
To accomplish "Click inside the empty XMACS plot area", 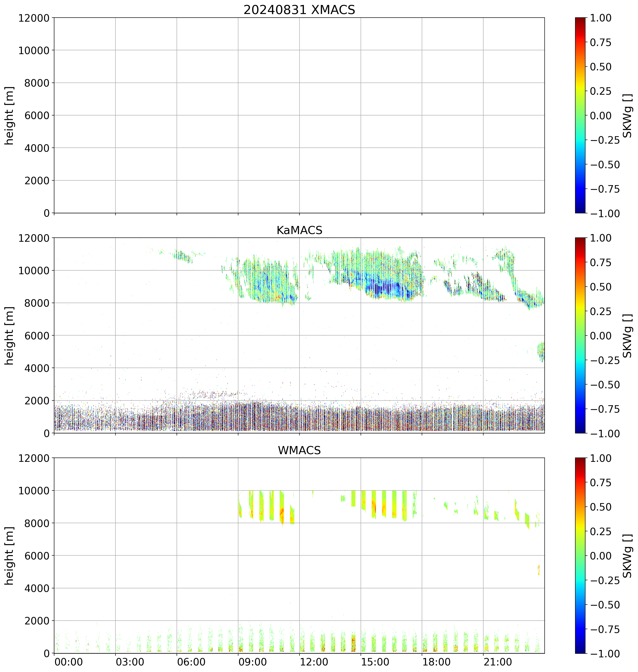I will pyautogui.click(x=299, y=115).
